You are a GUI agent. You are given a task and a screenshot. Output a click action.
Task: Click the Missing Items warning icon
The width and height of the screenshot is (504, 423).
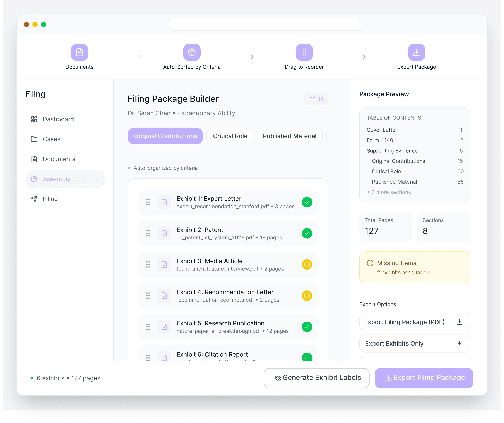pos(370,263)
